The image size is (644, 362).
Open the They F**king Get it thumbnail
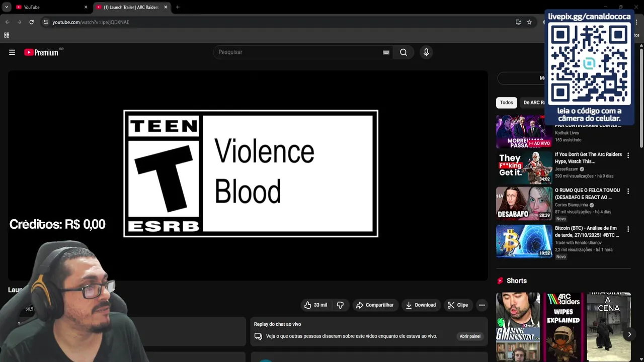pos(524,168)
